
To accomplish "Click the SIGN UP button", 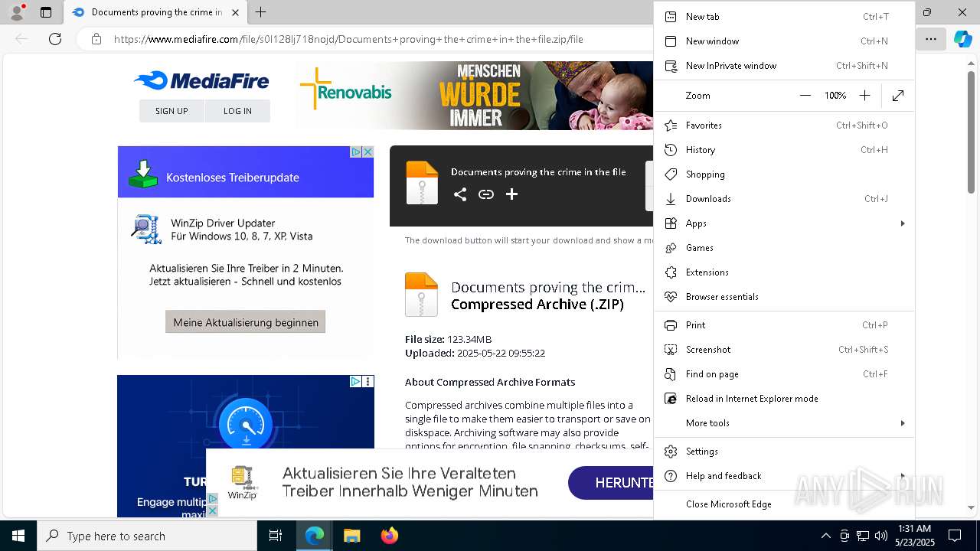I will coord(171,111).
